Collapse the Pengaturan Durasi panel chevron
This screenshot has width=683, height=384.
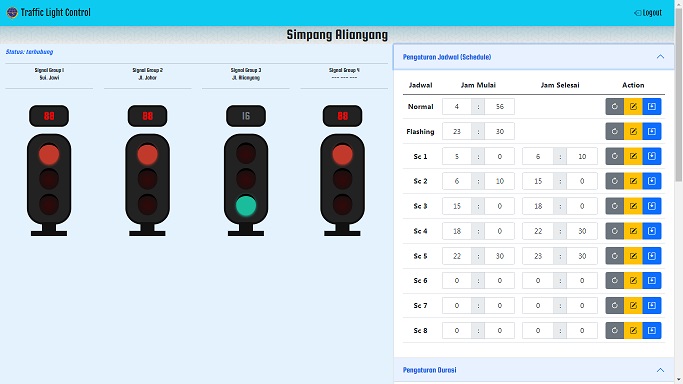click(660, 370)
